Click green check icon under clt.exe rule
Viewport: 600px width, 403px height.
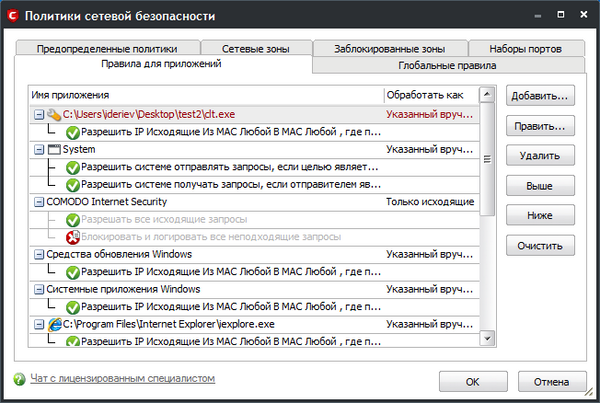click(x=72, y=132)
